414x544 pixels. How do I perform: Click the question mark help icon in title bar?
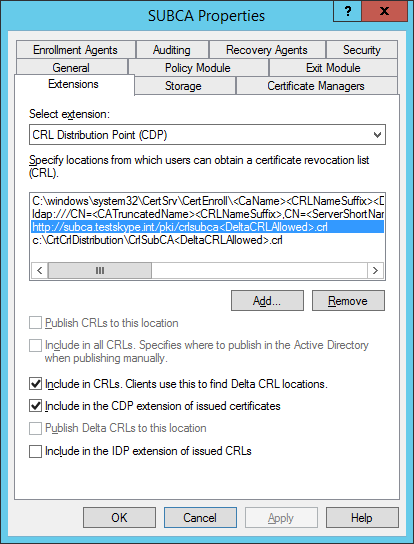[347, 11]
